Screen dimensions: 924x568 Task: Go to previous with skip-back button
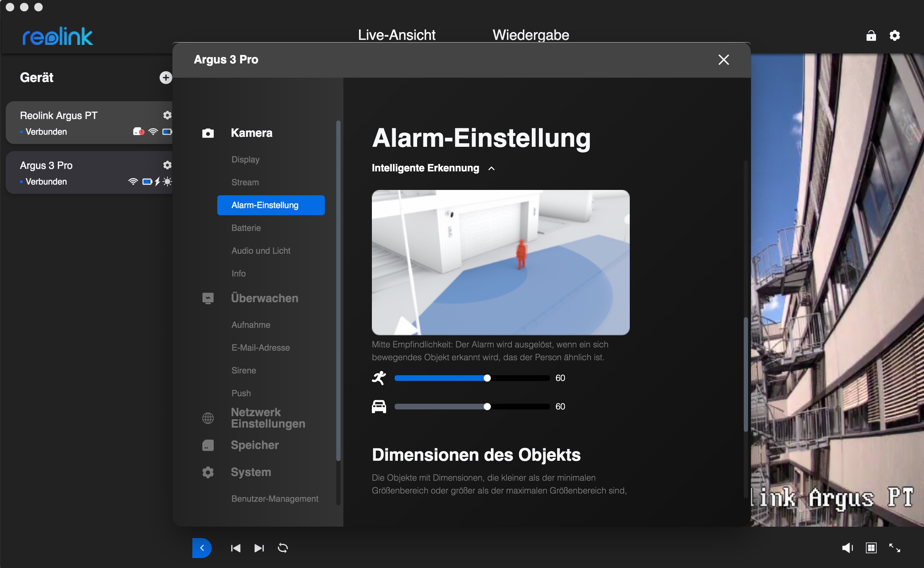click(x=235, y=548)
